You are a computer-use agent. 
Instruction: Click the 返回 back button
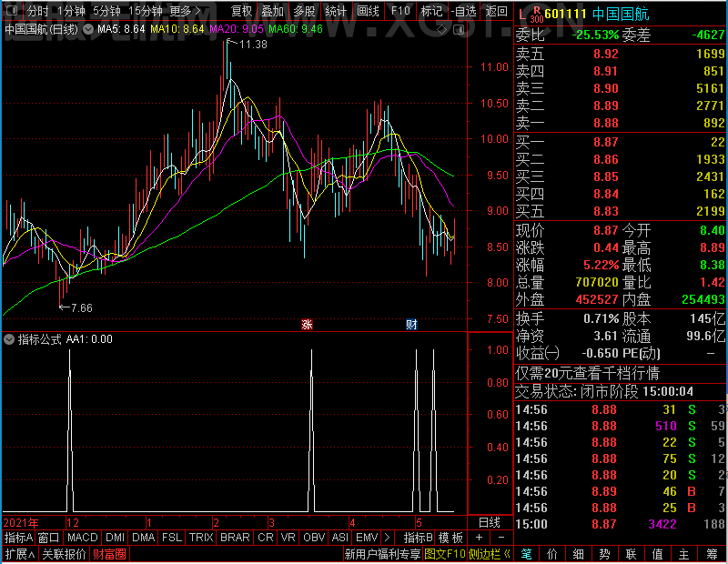[496, 10]
